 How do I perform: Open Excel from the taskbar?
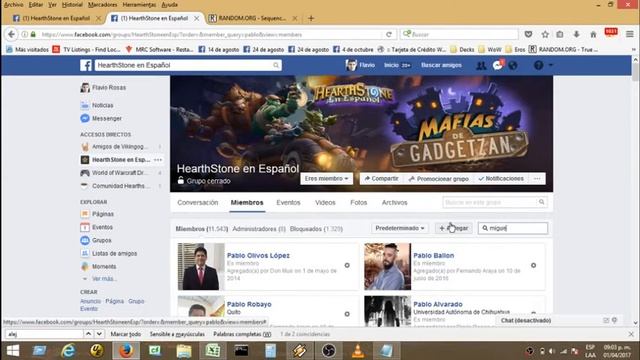coord(213,351)
